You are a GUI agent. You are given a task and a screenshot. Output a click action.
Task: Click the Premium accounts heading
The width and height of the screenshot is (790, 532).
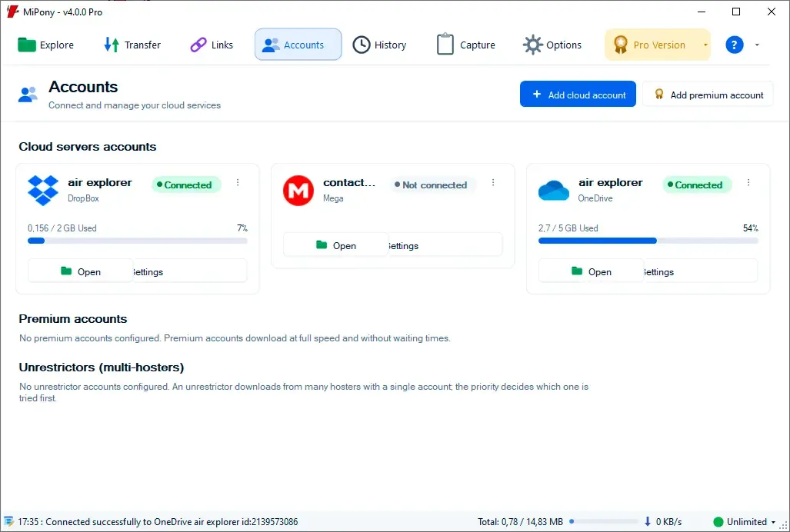[x=73, y=318]
